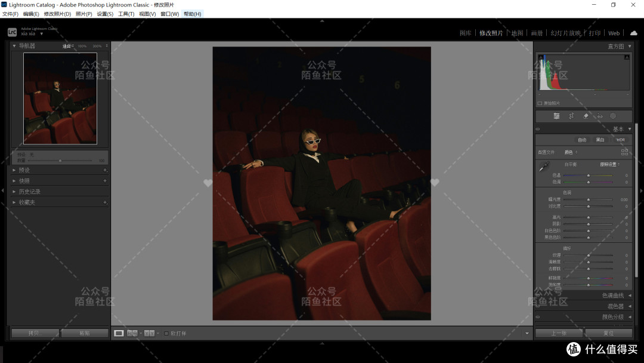Viewport: 644px width, 363px height.
Task: Click the 饱和度 saturation slider handle
Action: point(589,285)
